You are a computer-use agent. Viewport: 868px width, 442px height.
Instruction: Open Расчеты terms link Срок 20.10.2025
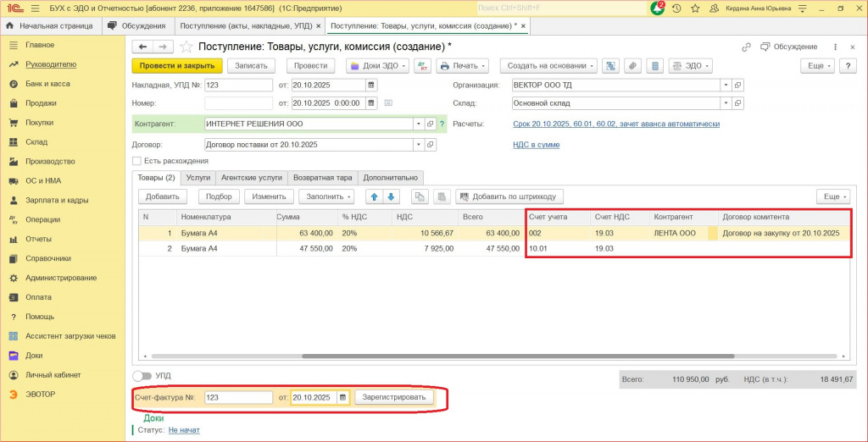pyautogui.click(x=617, y=124)
